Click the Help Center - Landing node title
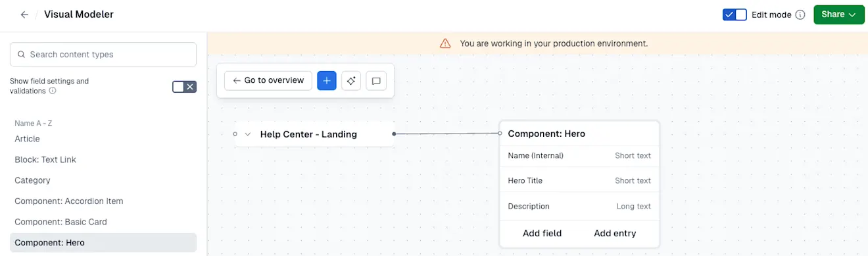Screen dimensions: 868x256 308,134
